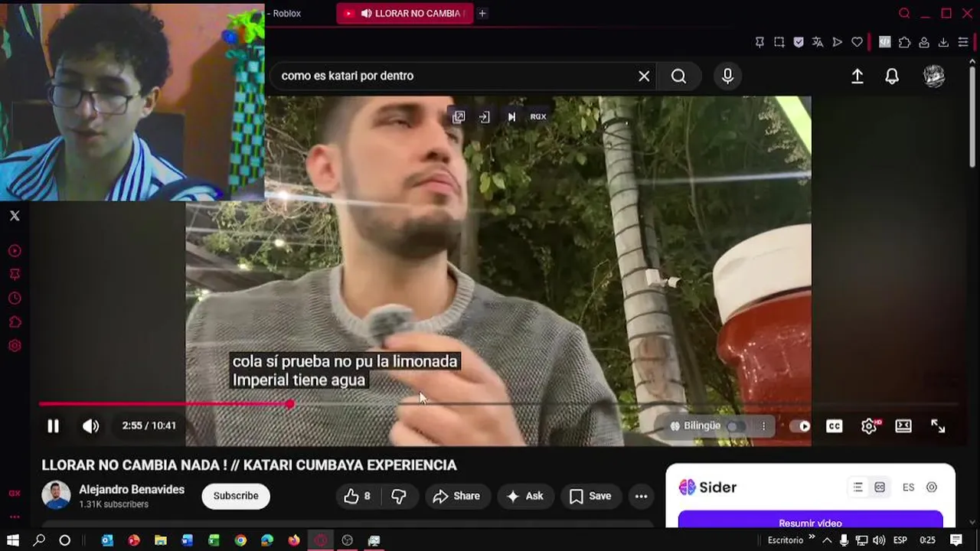Open Bilingüe three-dot options
This screenshot has width=980, height=551.
coord(763,426)
